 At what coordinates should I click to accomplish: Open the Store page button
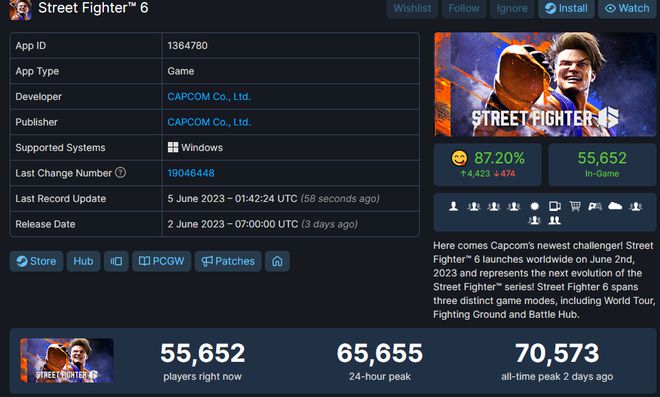[37, 261]
